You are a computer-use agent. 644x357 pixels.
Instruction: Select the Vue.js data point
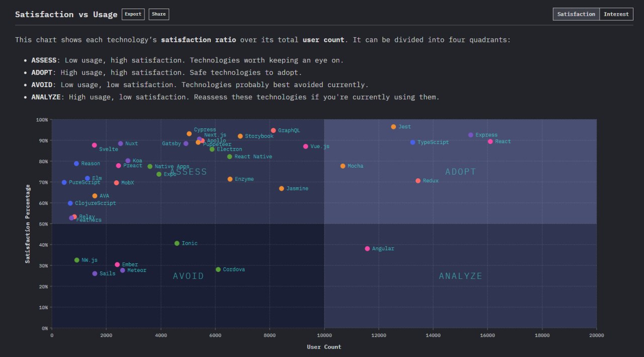coord(306,147)
